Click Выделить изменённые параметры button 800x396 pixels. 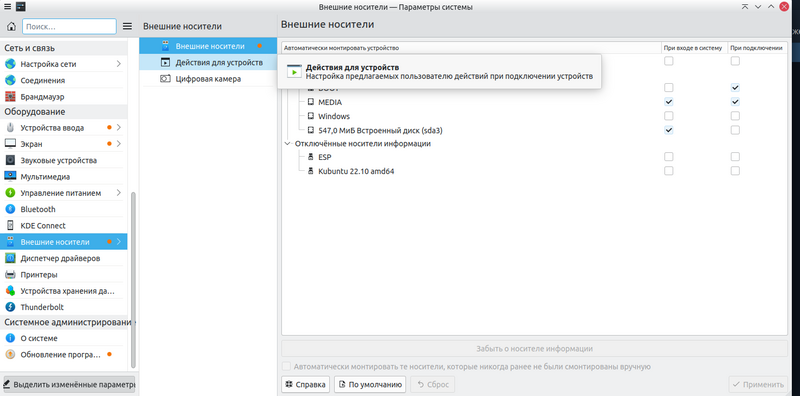69,384
